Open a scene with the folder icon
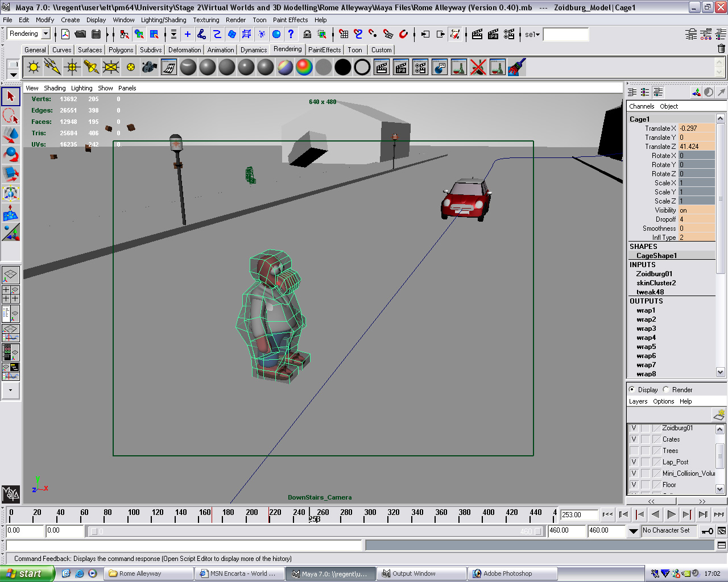This screenshot has height=582, width=728. pyautogui.click(x=81, y=34)
